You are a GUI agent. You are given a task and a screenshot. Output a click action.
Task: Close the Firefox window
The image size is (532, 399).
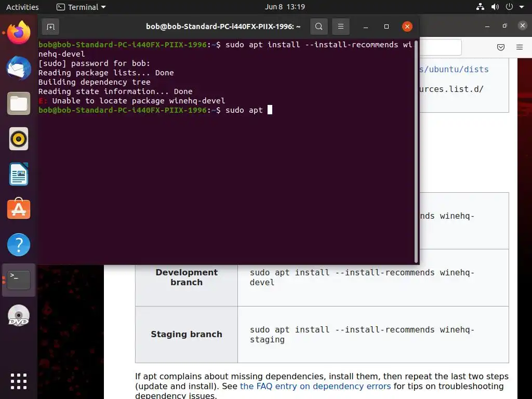[523, 25]
